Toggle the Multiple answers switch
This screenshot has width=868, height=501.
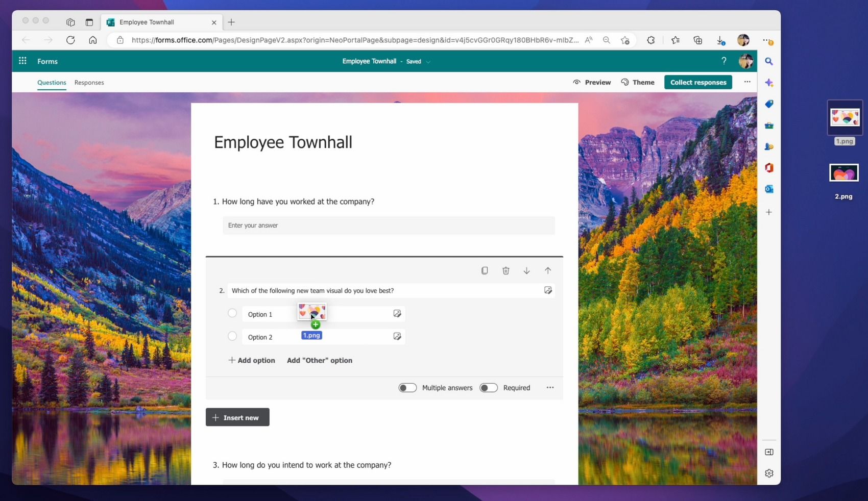click(x=407, y=388)
